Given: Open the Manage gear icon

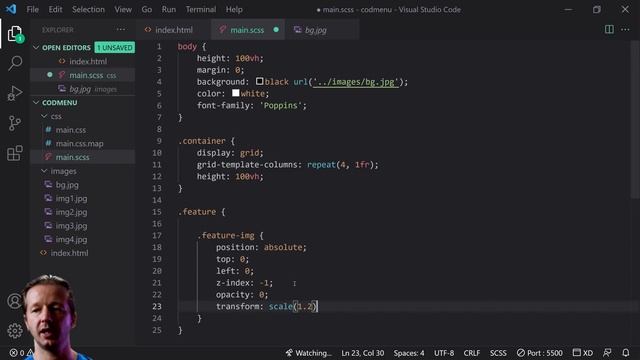Looking at the screenshot, I should click(15, 331).
